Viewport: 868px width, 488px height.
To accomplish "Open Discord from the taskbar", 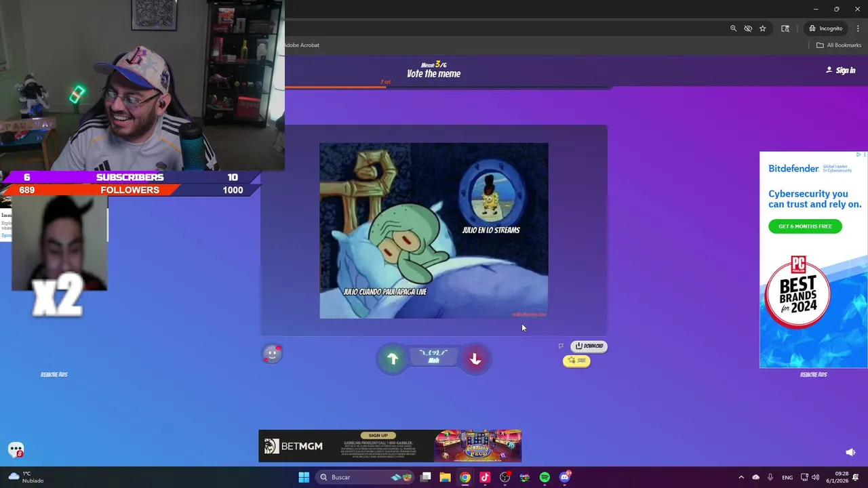I will 565,477.
